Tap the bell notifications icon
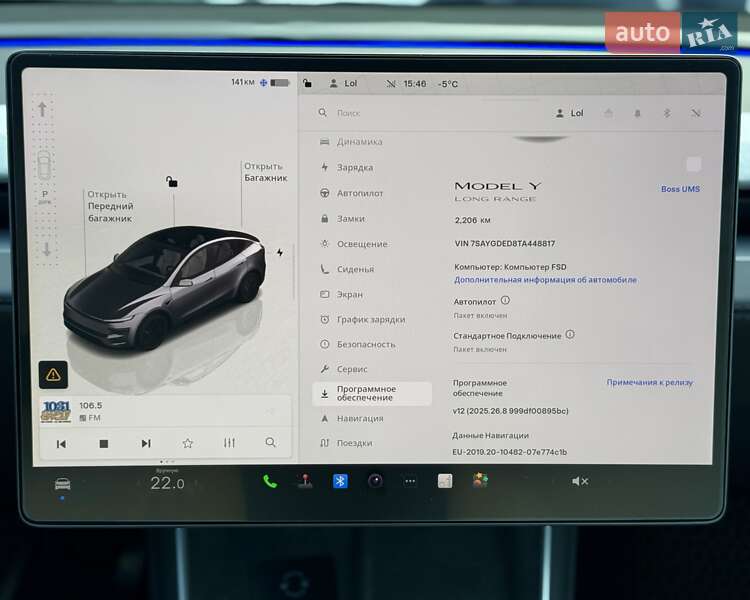Viewport: 750px width, 600px height. 637,113
